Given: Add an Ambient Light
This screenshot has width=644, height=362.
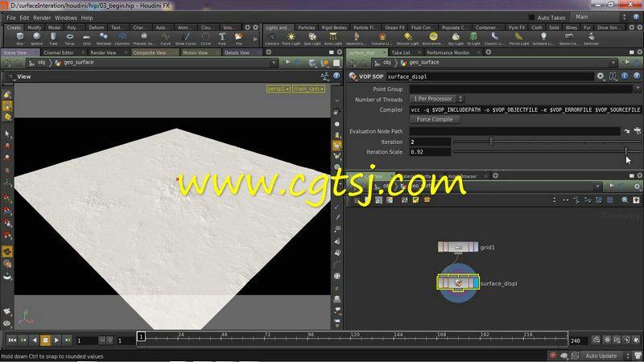Looking at the screenshot, I should pos(543,39).
